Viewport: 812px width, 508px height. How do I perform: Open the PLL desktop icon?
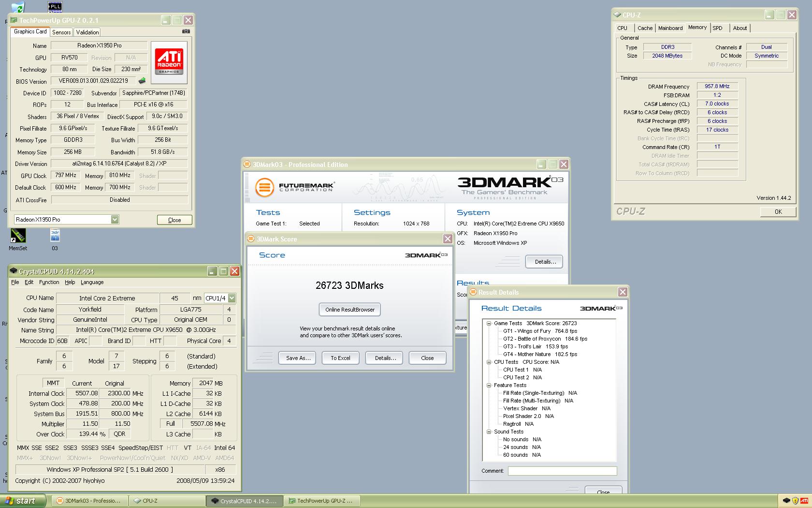55,7
